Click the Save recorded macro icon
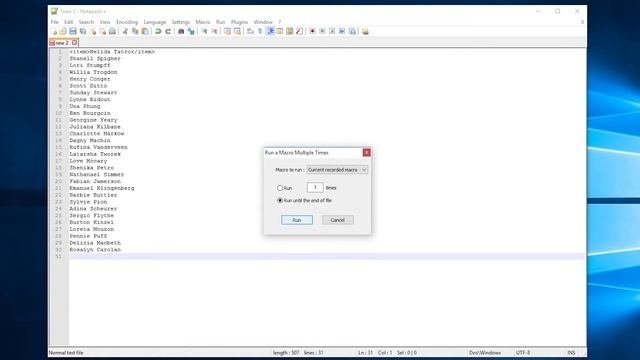640x360 pixels. point(352,31)
